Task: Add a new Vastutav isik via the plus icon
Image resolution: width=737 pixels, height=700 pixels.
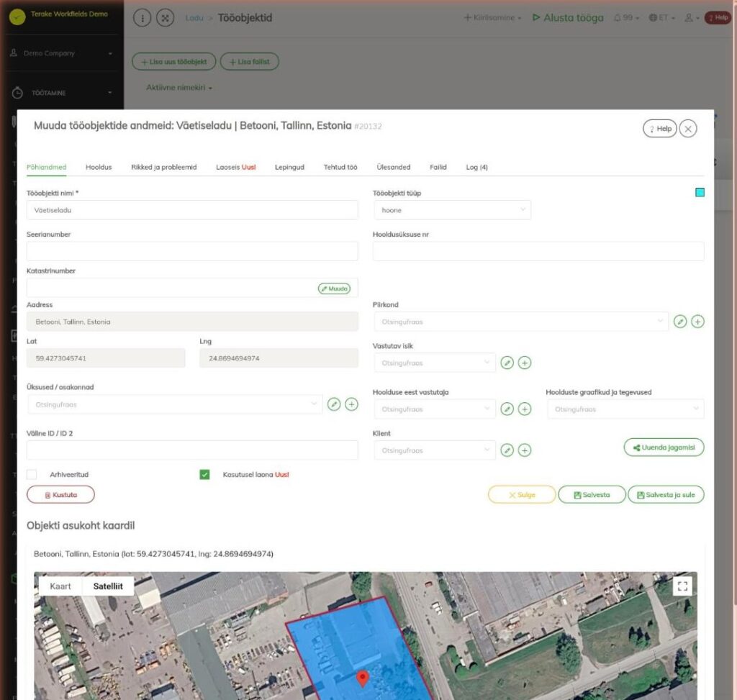Action: click(525, 363)
